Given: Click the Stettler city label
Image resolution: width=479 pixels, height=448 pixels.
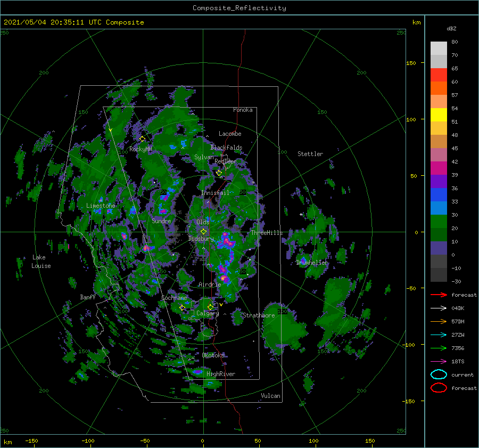Looking at the screenshot, I should point(310,154).
